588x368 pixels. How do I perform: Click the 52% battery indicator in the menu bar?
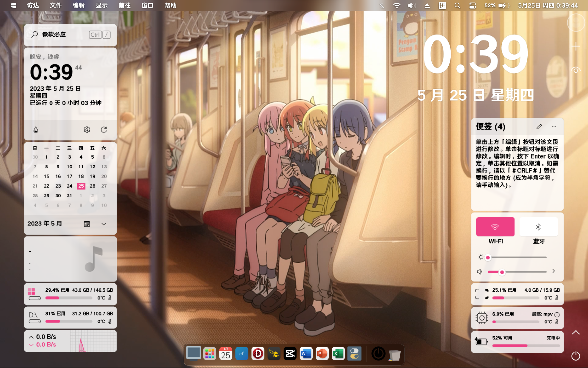pos(497,5)
